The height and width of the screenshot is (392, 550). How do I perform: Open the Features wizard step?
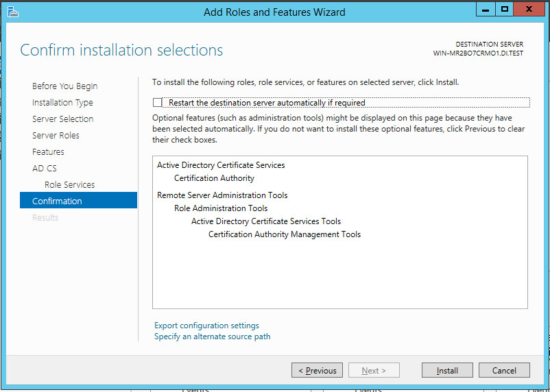tap(48, 152)
